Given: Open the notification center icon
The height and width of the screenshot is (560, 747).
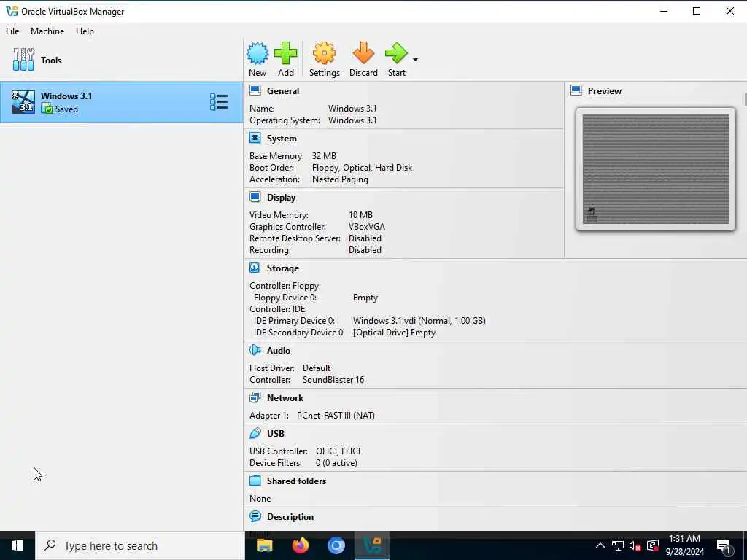Looking at the screenshot, I should (724, 547).
